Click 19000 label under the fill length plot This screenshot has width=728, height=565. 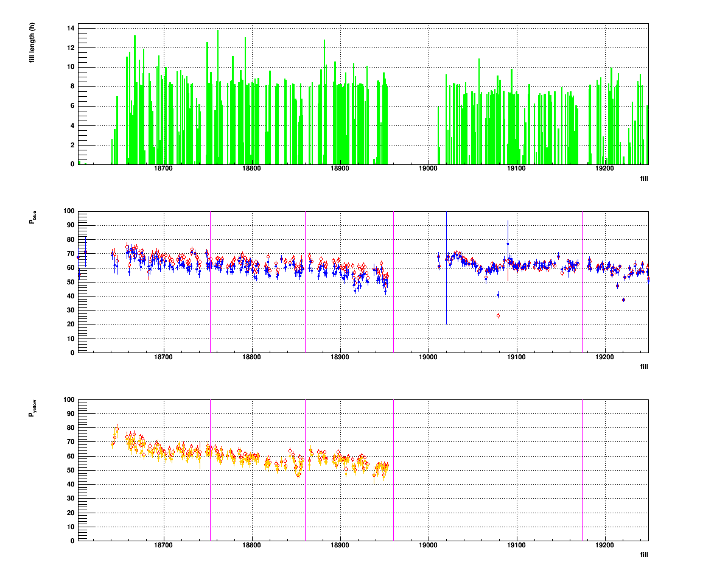click(x=428, y=169)
